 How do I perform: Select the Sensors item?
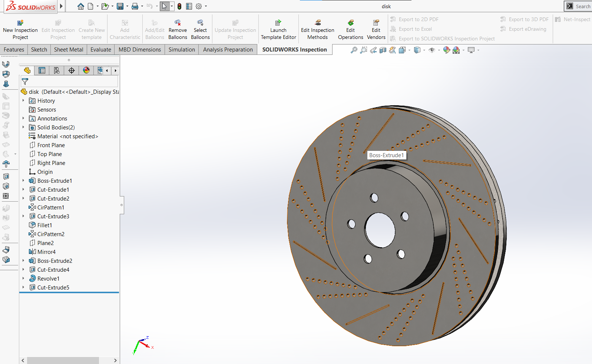(43, 110)
